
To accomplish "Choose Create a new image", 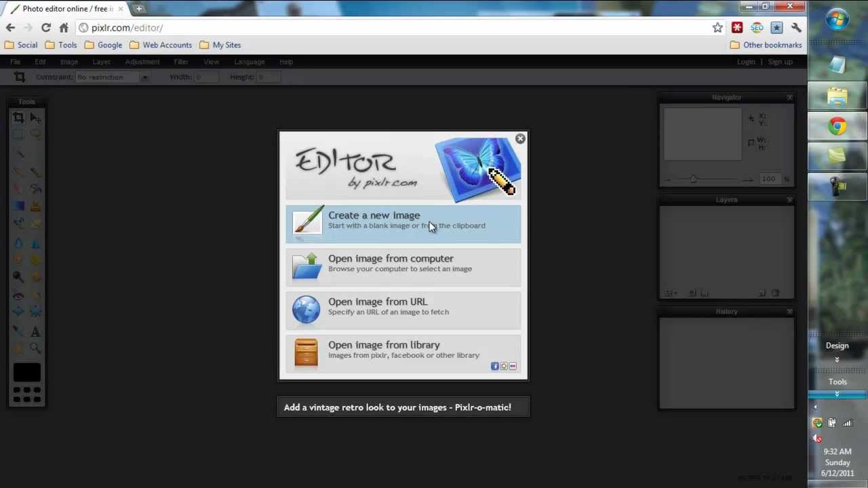I will [x=403, y=224].
